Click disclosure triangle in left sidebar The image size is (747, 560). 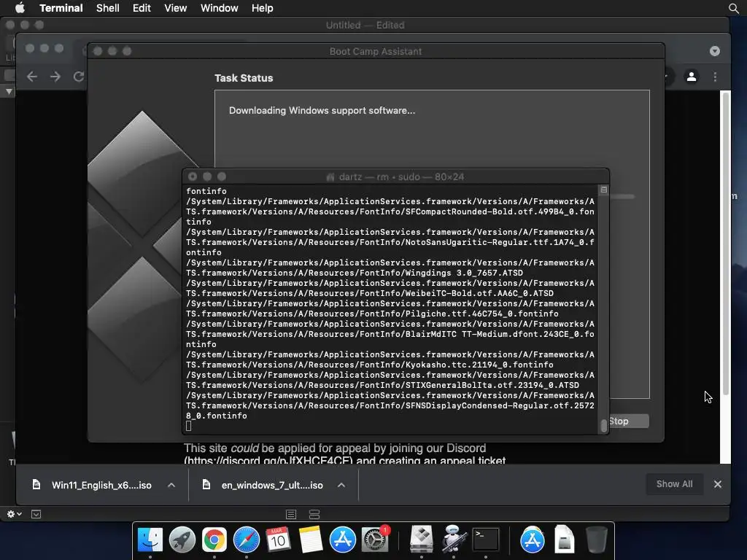click(9, 91)
